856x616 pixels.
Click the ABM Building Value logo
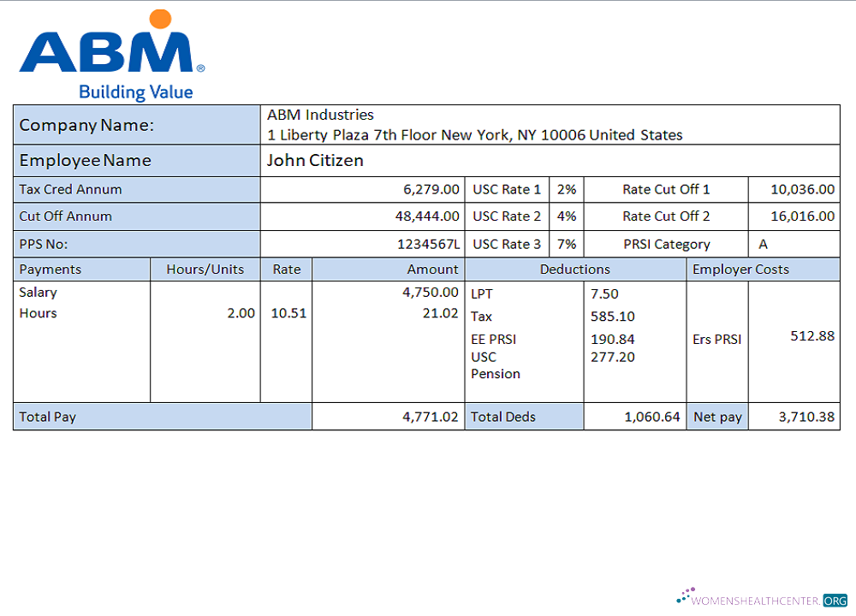point(112,56)
